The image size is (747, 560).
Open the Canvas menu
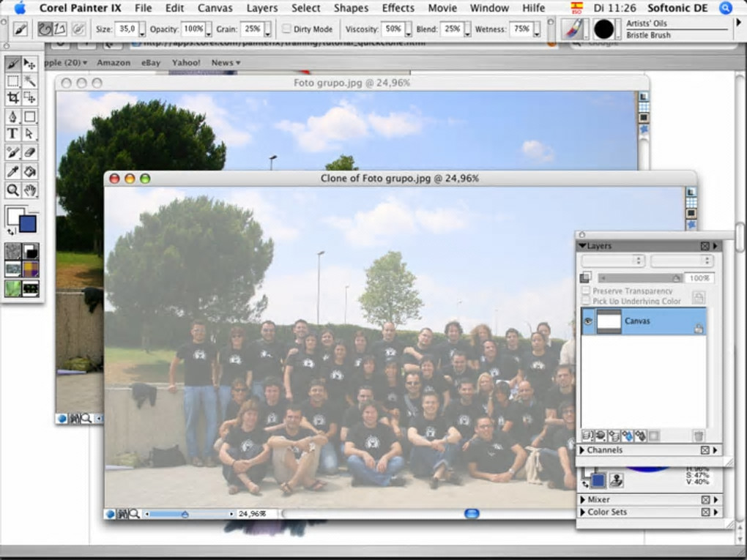pyautogui.click(x=215, y=7)
